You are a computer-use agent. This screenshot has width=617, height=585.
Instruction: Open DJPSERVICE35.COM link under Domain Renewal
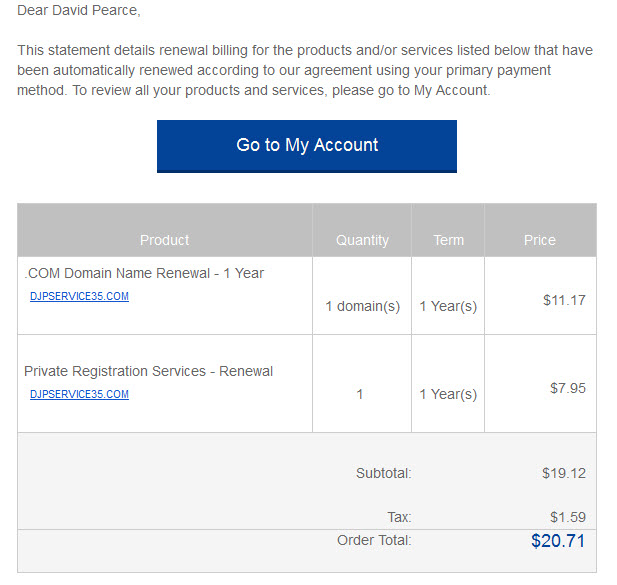(79, 296)
